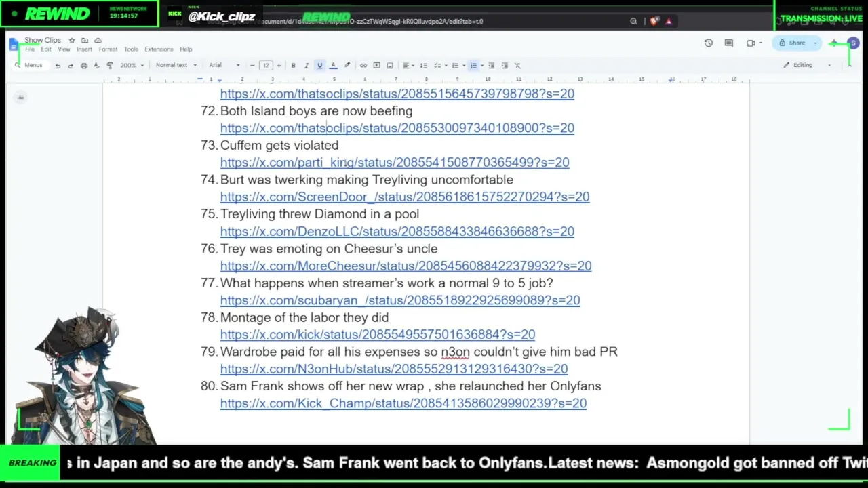
Task: Open the Google Docs home icon
Action: 15,45
